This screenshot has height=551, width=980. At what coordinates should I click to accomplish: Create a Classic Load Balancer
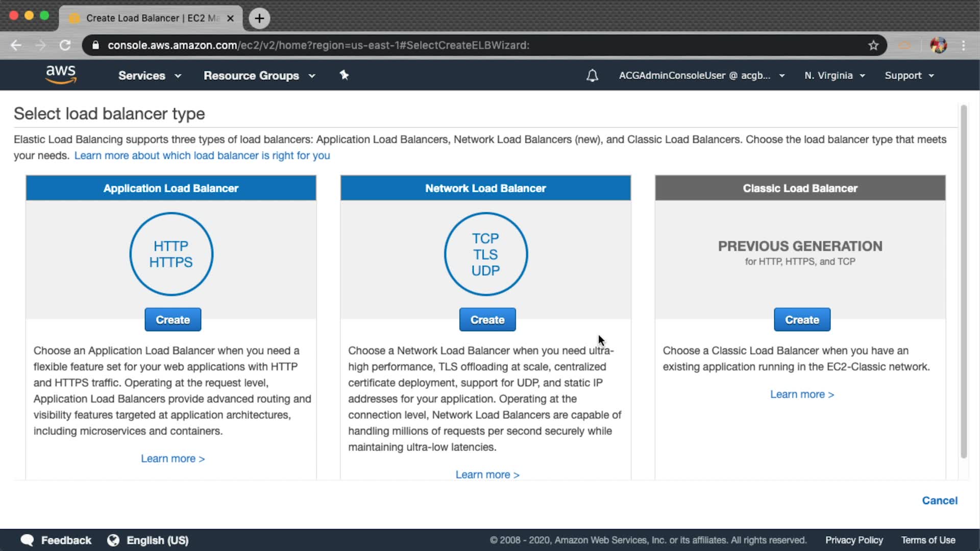tap(801, 320)
